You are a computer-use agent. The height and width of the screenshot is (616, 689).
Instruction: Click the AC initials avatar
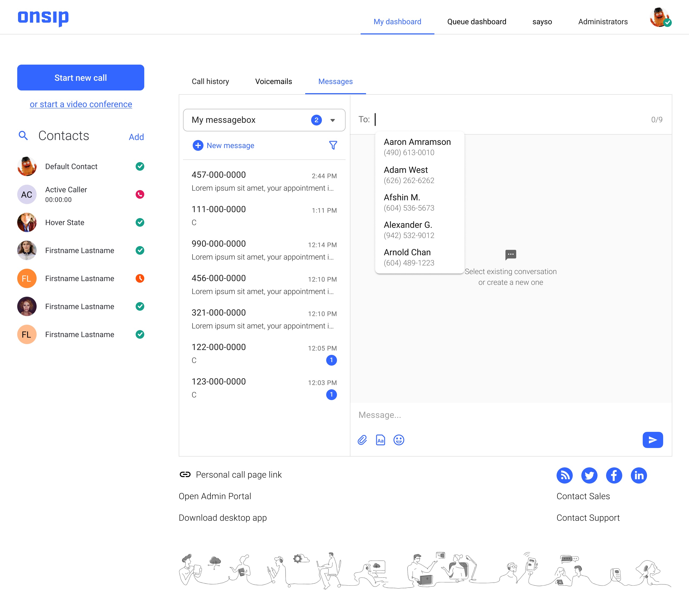click(x=27, y=194)
